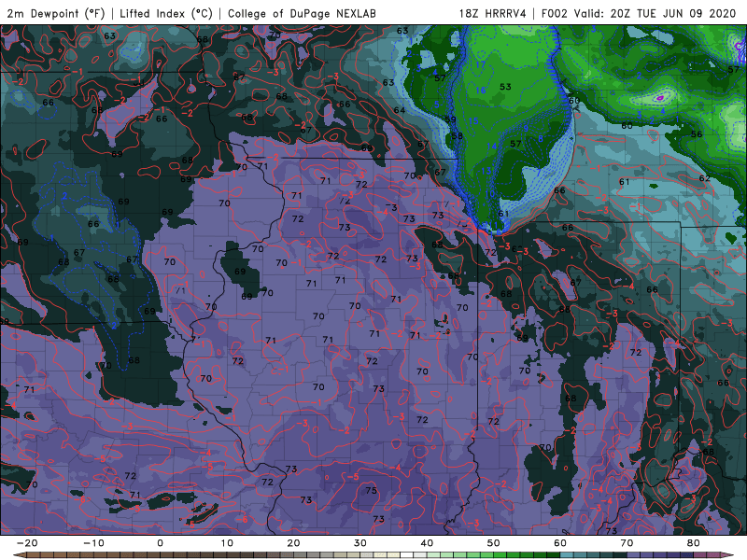Screen dimensions: 747x560
Task: Click the "F002 Valid: 20Z TUE JUN 09 2020" text
Action: (x=639, y=13)
